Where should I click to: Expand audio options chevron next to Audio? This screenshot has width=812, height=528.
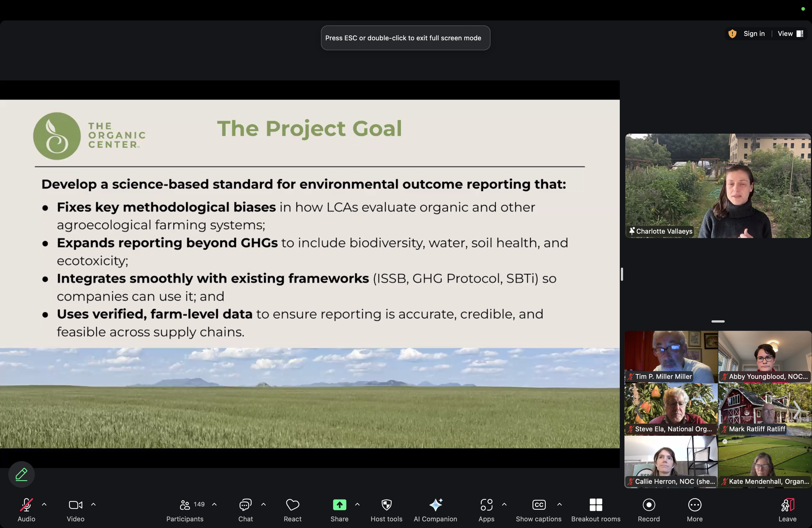tap(44, 504)
